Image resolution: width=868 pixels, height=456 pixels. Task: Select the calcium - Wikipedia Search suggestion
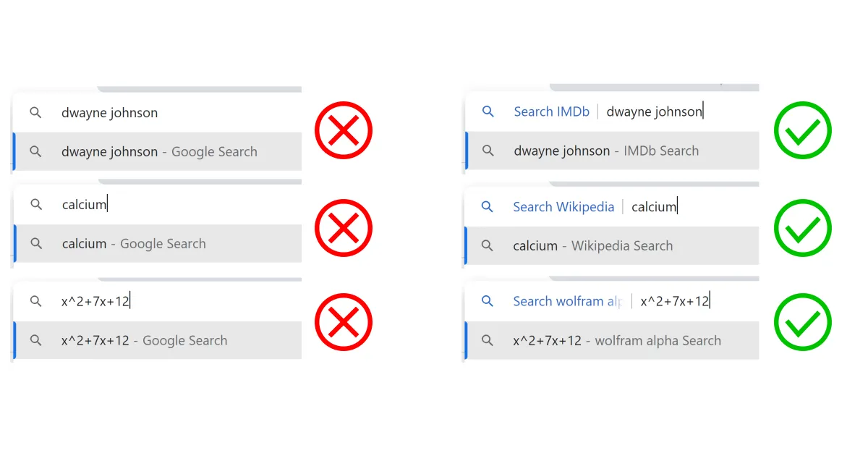[x=611, y=246]
